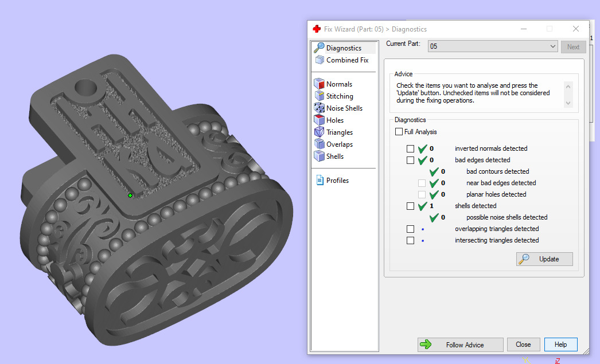Check the bad edges detected box

coord(410,160)
